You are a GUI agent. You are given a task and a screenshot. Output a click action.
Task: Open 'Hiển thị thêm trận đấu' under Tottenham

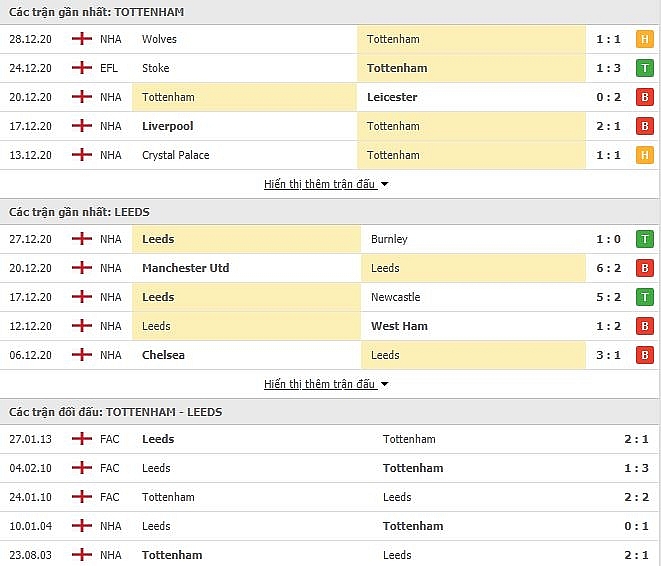click(x=320, y=184)
